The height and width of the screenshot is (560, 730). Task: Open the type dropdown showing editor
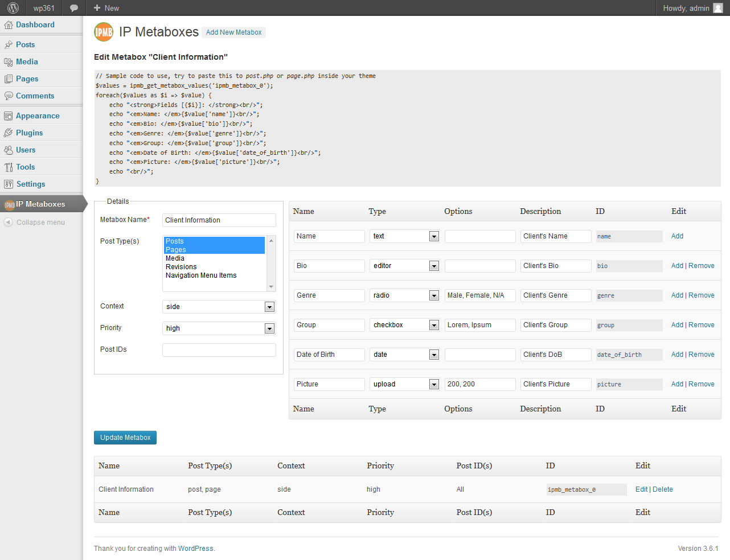pyautogui.click(x=405, y=266)
